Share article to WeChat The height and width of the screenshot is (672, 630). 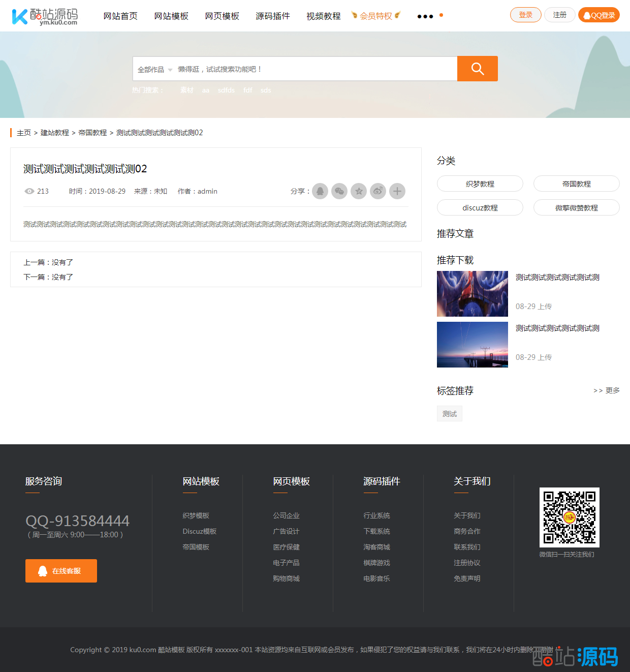pyautogui.click(x=339, y=191)
